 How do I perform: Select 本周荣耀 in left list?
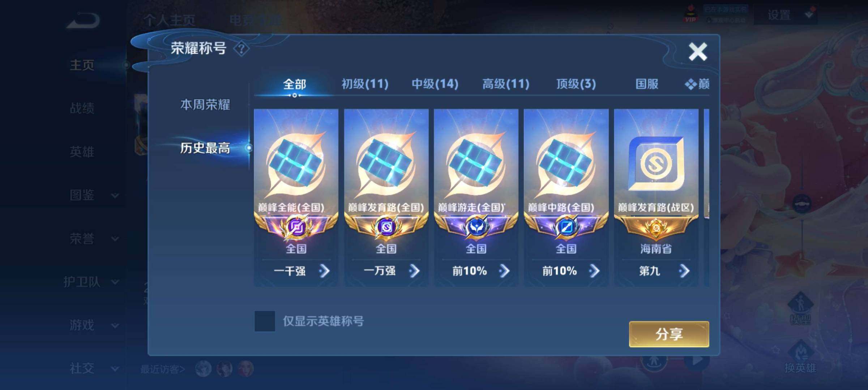205,105
